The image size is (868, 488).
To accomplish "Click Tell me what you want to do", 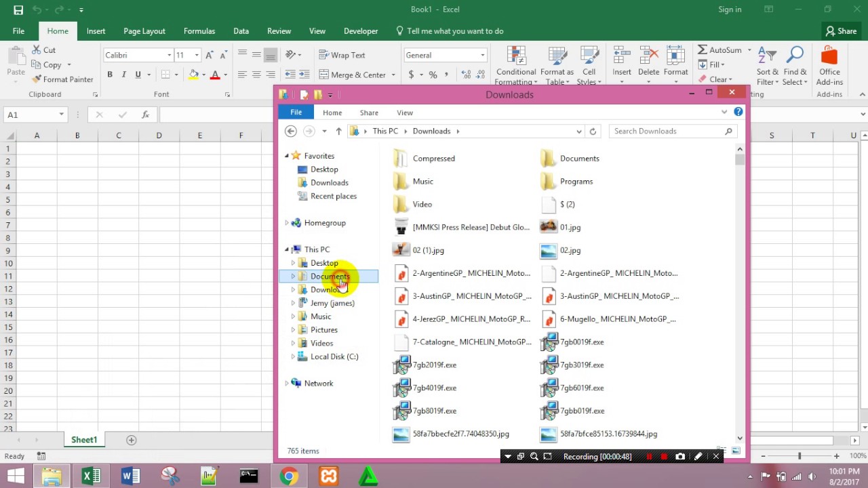I will (x=449, y=31).
